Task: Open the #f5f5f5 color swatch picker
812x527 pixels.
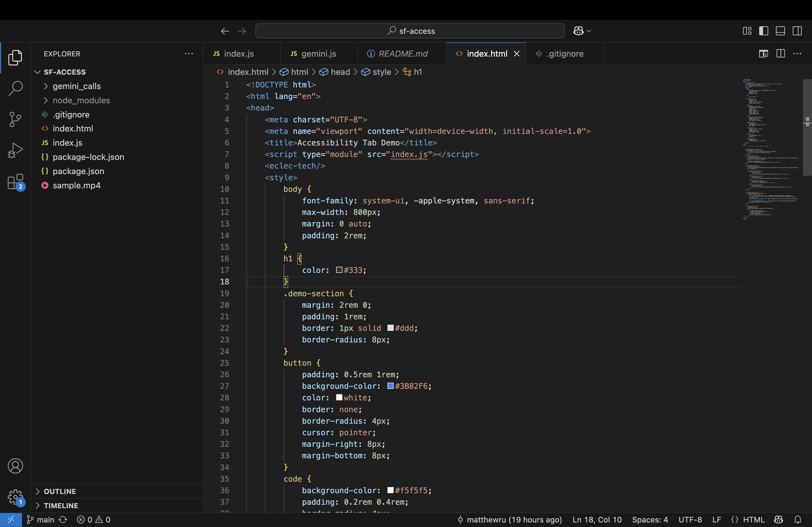Action: pyautogui.click(x=391, y=490)
